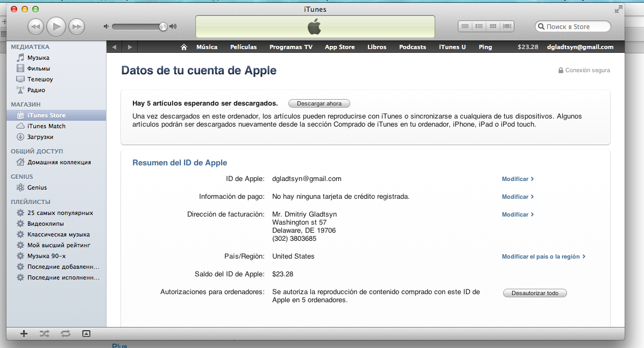
Task: Switch to grid view icon
Action: point(493,26)
